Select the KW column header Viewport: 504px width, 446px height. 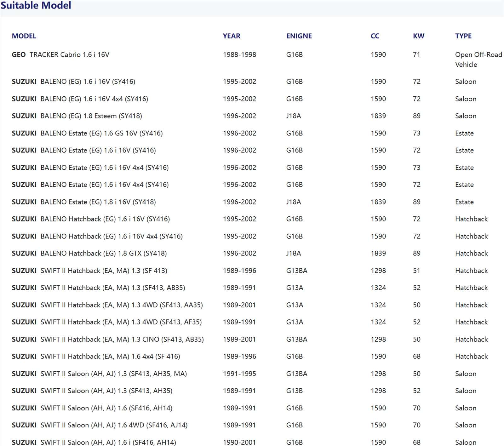click(419, 36)
